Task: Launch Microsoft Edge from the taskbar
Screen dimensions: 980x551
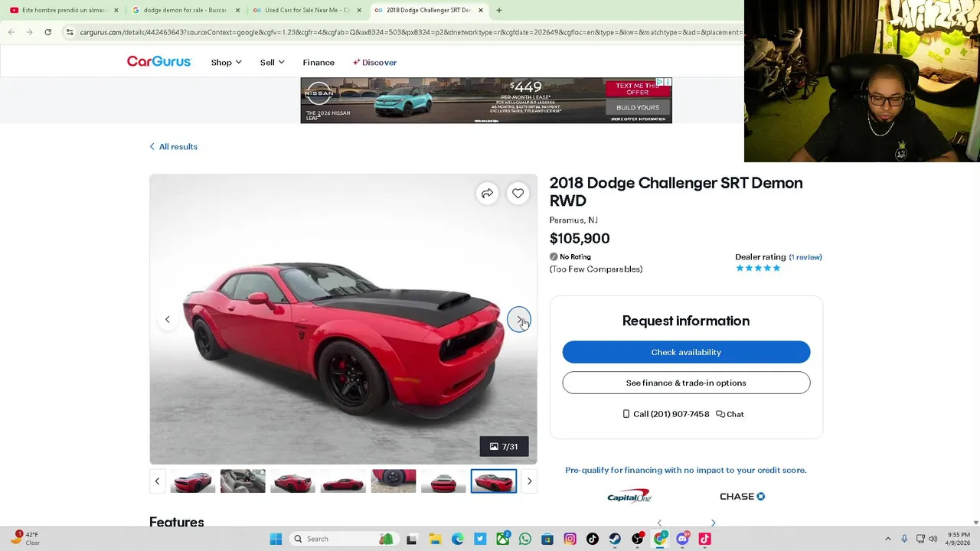Action: 457,539
